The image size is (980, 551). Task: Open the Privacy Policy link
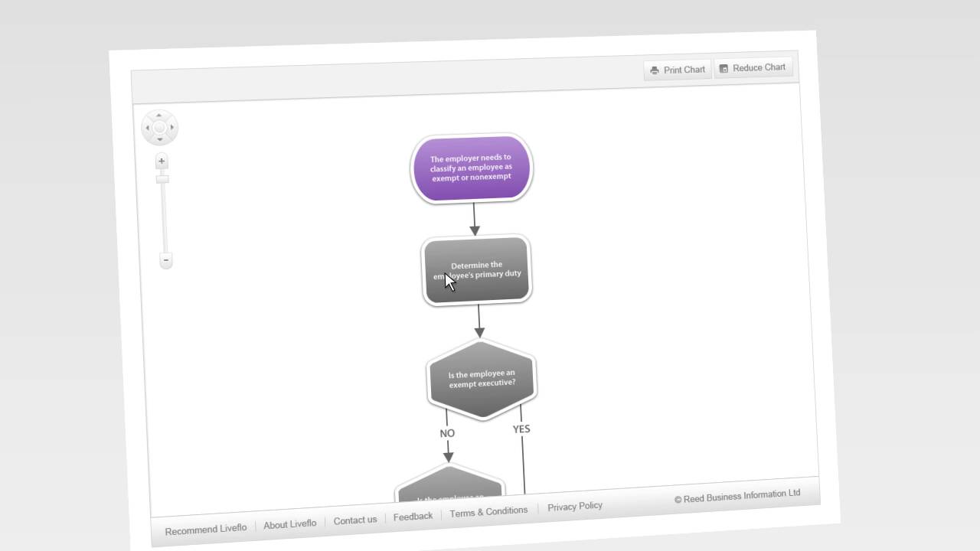(x=575, y=506)
